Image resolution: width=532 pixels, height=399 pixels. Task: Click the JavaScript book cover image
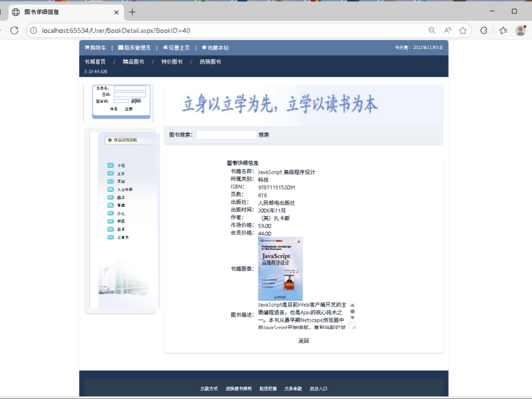280,268
